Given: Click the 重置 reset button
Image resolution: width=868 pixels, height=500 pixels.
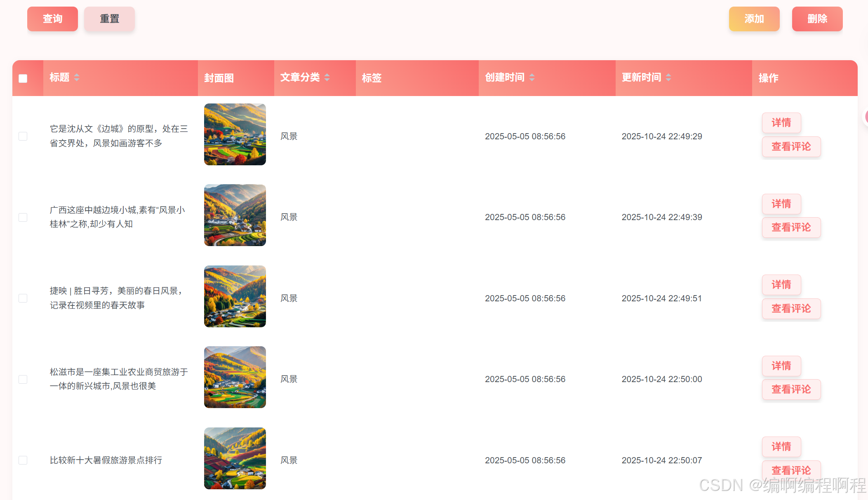Looking at the screenshot, I should pyautogui.click(x=109, y=19).
